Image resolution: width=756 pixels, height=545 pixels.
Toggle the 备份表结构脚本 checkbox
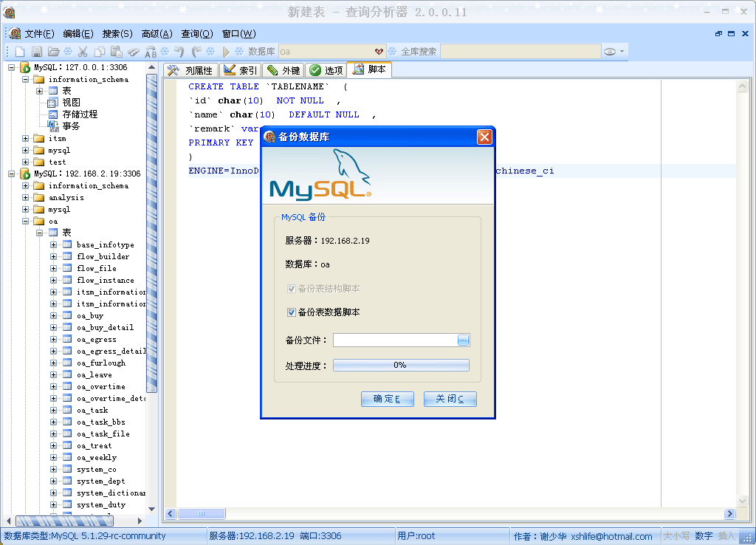291,289
